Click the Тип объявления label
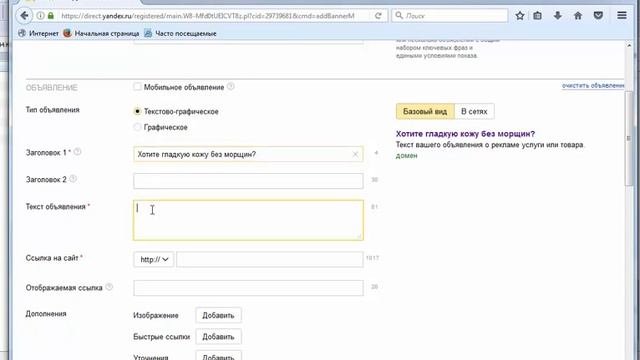Screen dimensions: 640x360 (x=53, y=110)
